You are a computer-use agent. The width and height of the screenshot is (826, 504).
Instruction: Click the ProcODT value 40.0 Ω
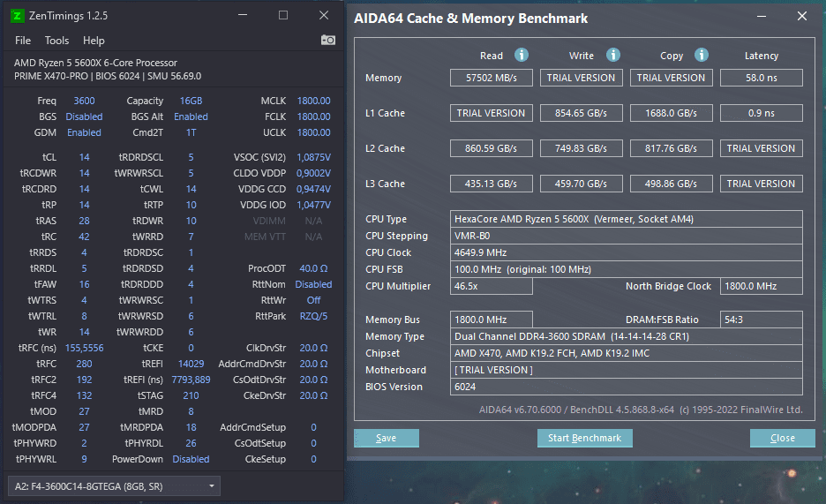pos(313,268)
